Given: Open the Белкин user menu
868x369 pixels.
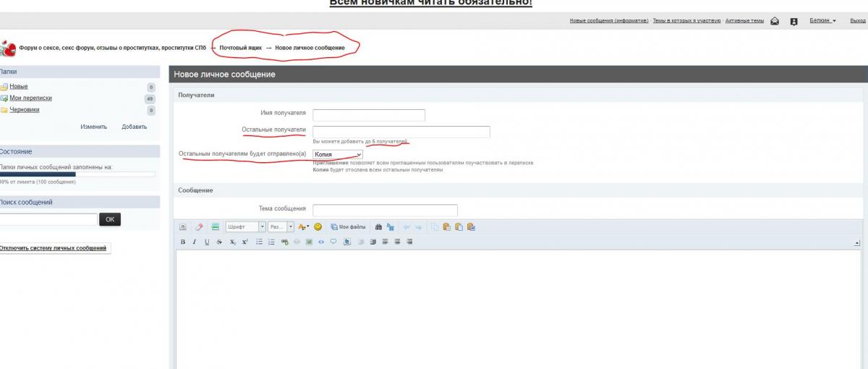Looking at the screenshot, I should click(822, 21).
